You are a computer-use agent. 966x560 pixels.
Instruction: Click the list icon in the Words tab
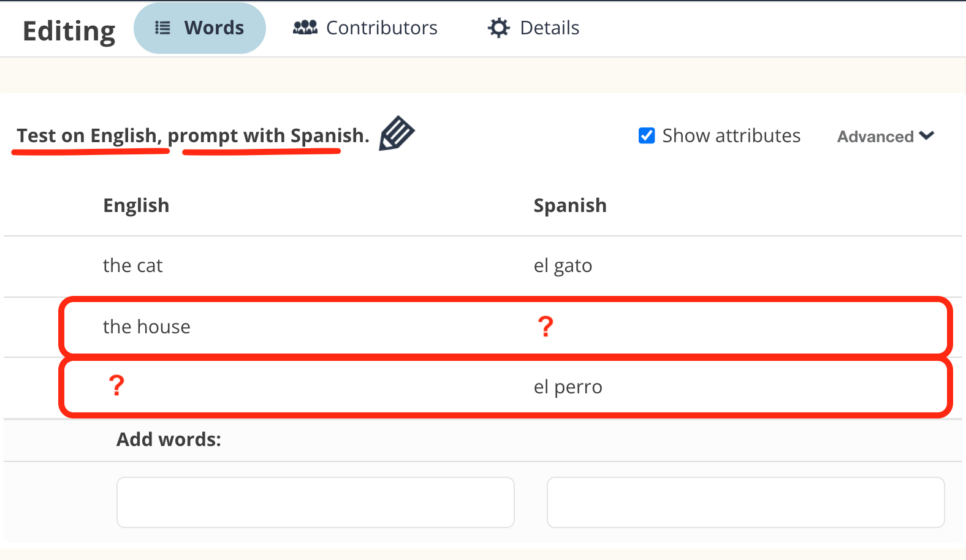(162, 28)
